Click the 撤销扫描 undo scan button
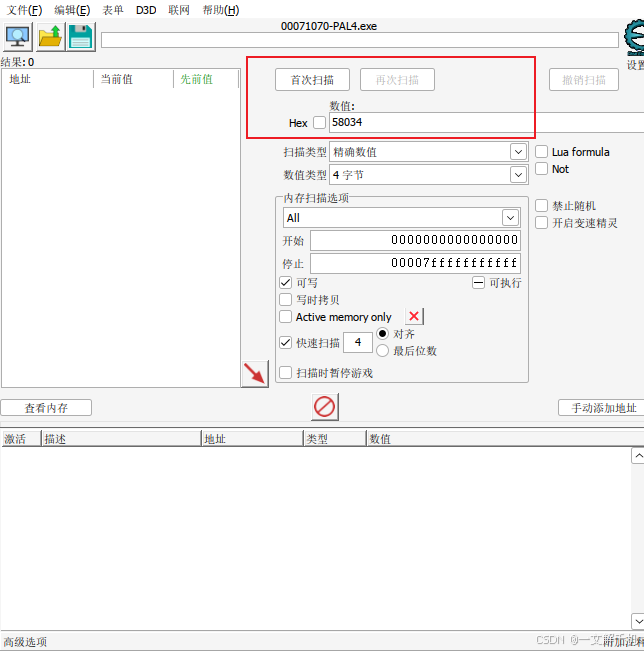Viewport: 644px width, 651px height. (x=584, y=80)
